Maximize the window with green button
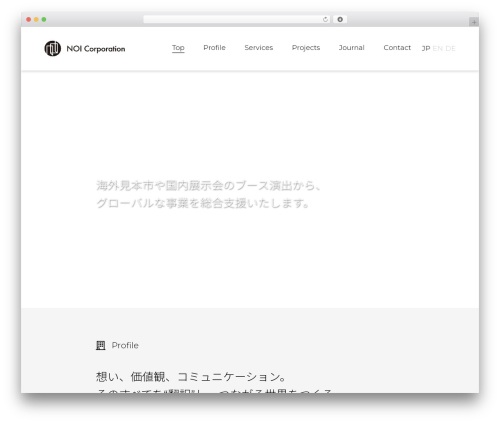Image resolution: width=500 pixels, height=423 pixels. [44, 20]
